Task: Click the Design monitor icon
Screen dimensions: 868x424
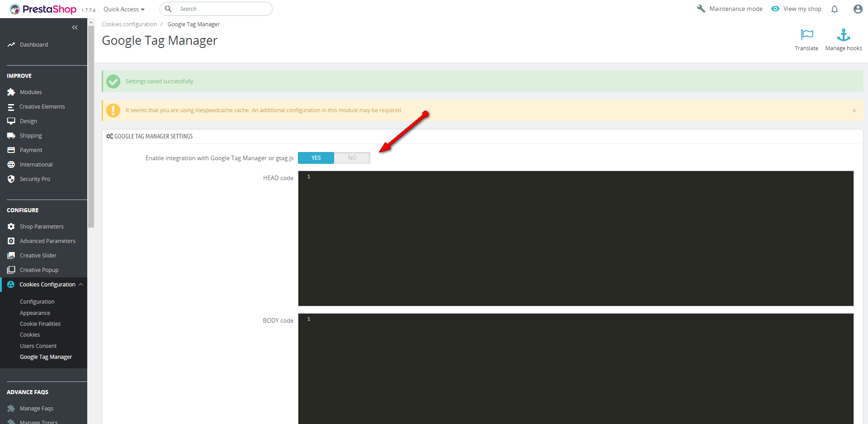Action: click(x=11, y=121)
